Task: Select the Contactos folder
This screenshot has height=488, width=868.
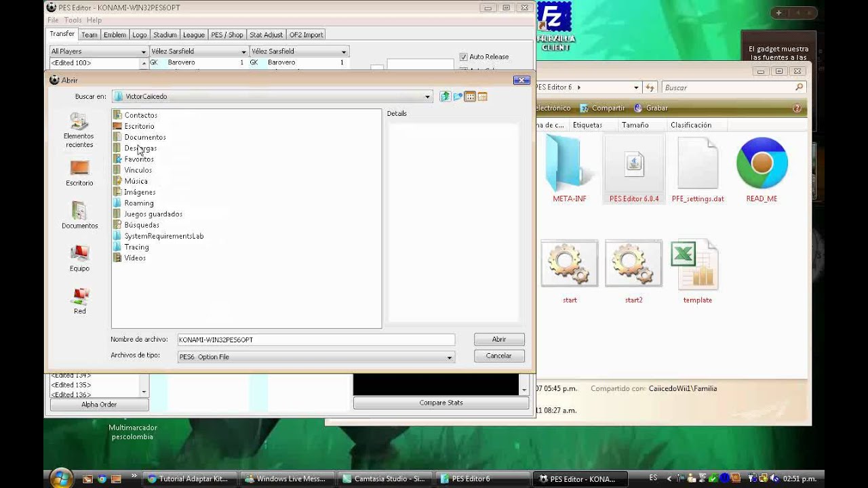Action: pos(135,115)
